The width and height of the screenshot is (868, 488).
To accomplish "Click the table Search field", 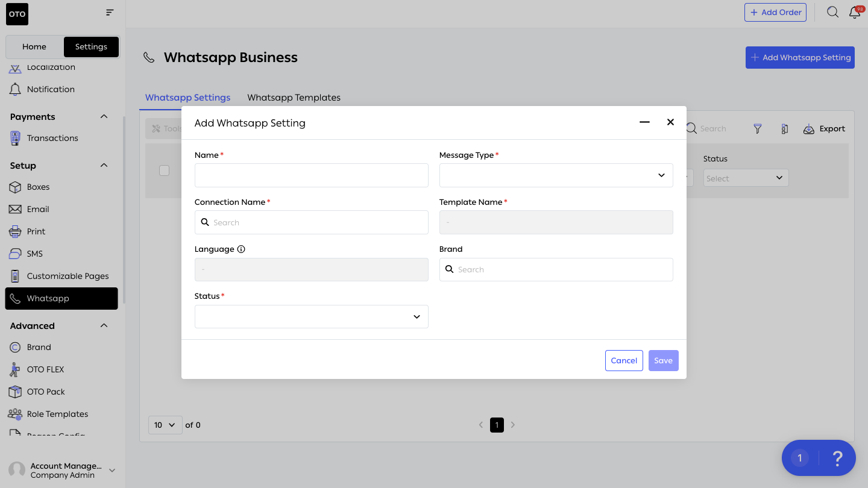I will click(713, 129).
